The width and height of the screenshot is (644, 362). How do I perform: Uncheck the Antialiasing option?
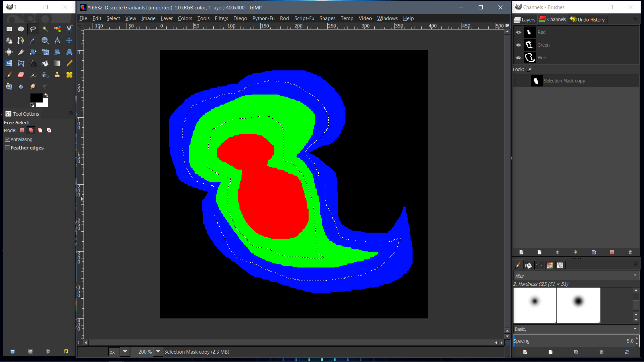7,139
